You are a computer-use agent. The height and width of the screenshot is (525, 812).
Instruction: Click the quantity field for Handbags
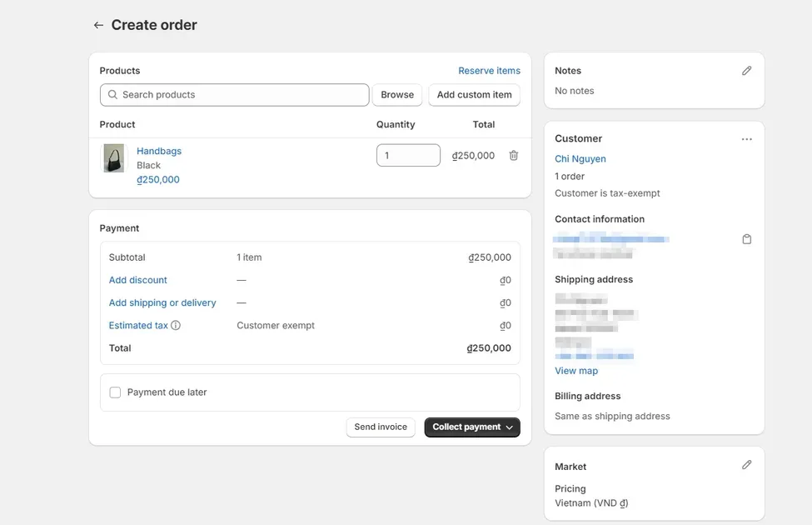point(408,155)
